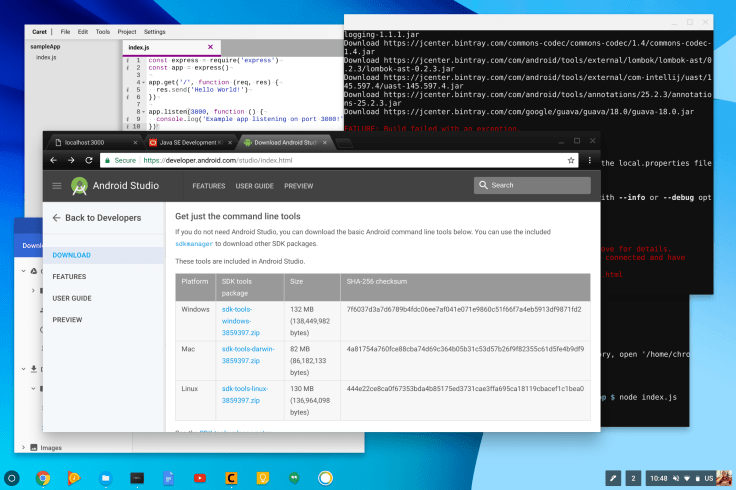The image size is (736, 490).
Task: Go back using Chrome's back arrow
Action: pyautogui.click(x=54, y=160)
